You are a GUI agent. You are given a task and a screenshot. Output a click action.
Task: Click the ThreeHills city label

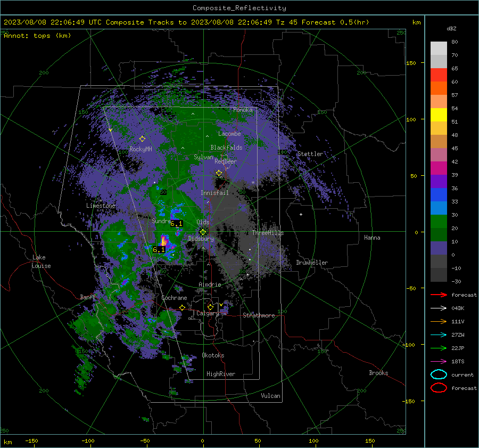click(268, 233)
